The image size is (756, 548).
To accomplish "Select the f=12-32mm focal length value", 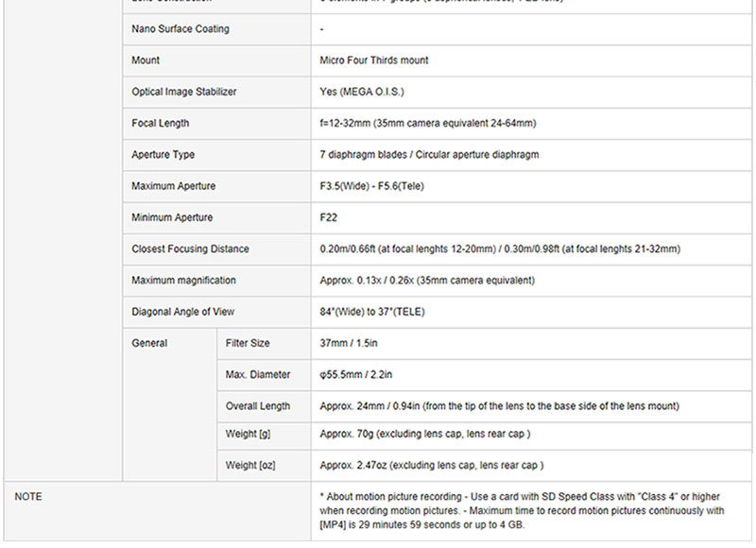I will (x=428, y=123).
